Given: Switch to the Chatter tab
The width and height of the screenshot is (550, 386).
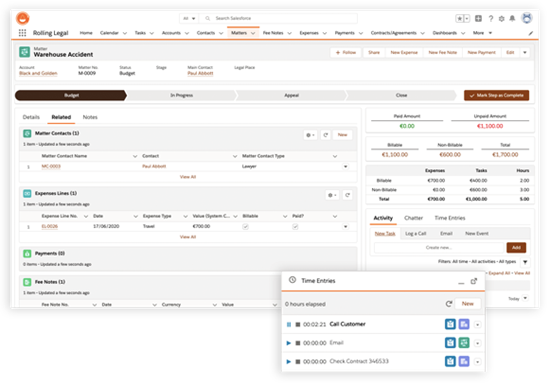Looking at the screenshot, I should 414,218.
